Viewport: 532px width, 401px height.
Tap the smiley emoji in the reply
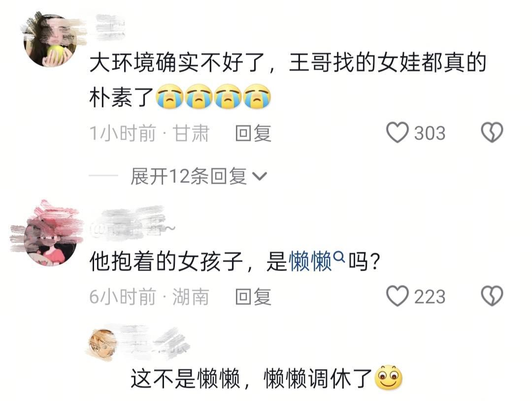coord(389,377)
